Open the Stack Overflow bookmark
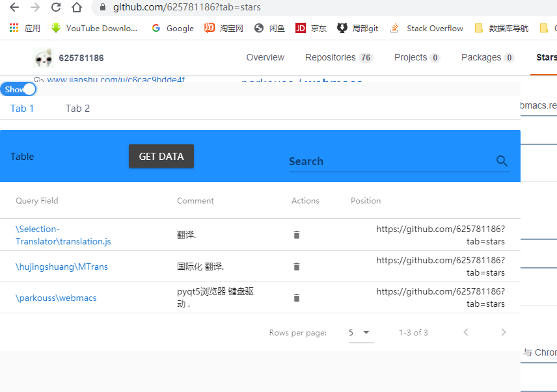This screenshot has width=557, height=392. [x=426, y=29]
